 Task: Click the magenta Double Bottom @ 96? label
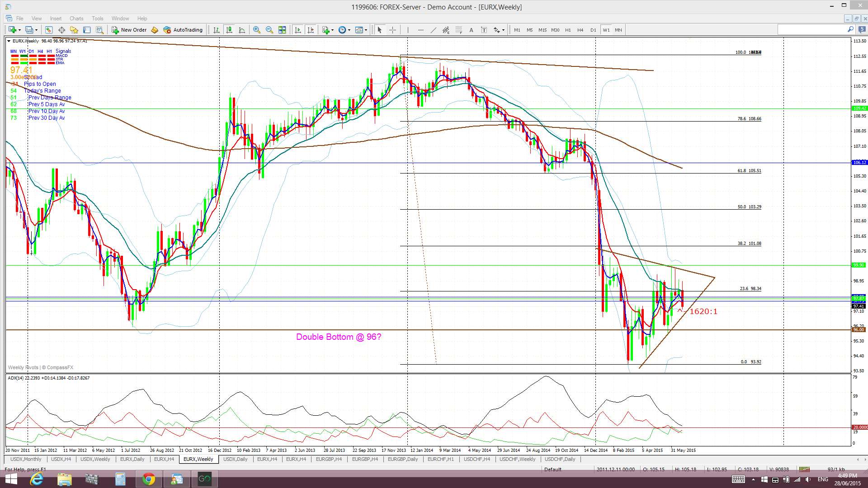tap(338, 337)
